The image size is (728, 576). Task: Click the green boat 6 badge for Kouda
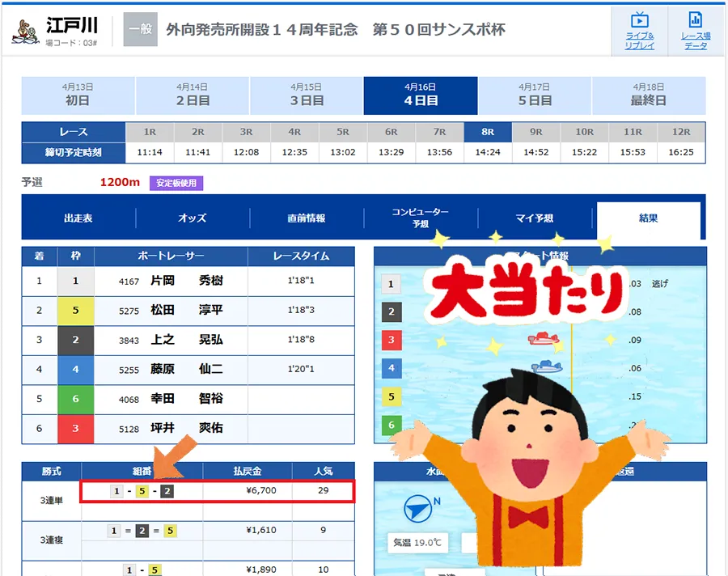pyautogui.click(x=76, y=399)
